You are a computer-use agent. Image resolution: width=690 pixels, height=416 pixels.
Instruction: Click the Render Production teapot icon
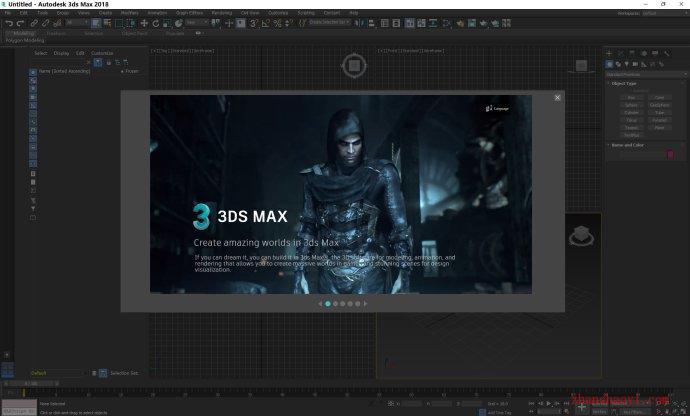pos(483,23)
